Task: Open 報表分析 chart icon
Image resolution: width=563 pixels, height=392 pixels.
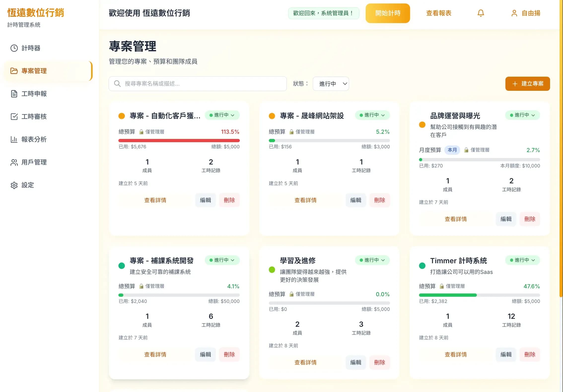Action: pyautogui.click(x=14, y=139)
